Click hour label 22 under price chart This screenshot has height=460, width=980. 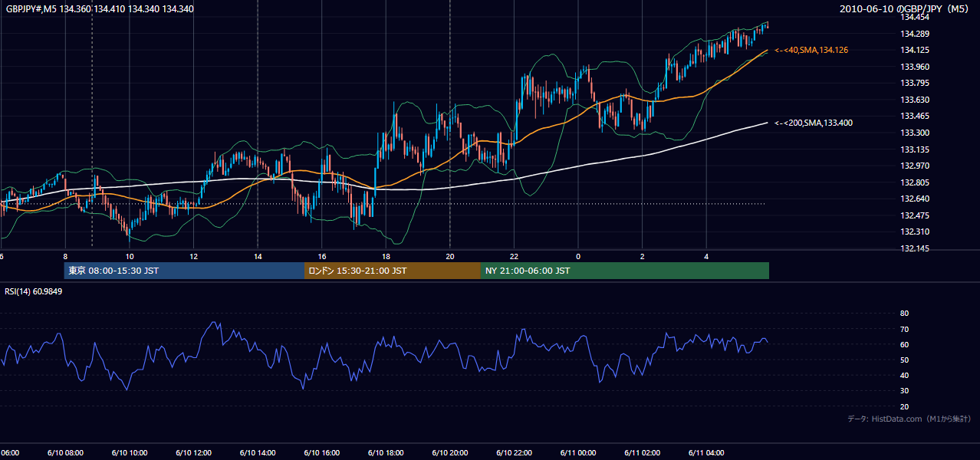[514, 257]
